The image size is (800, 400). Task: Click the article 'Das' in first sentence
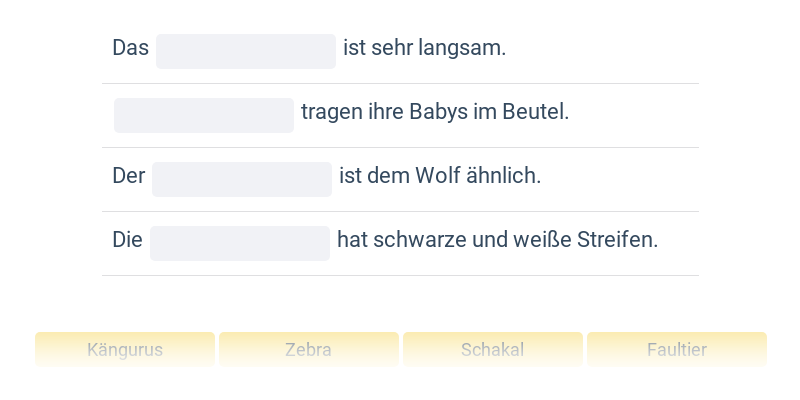[130, 48]
